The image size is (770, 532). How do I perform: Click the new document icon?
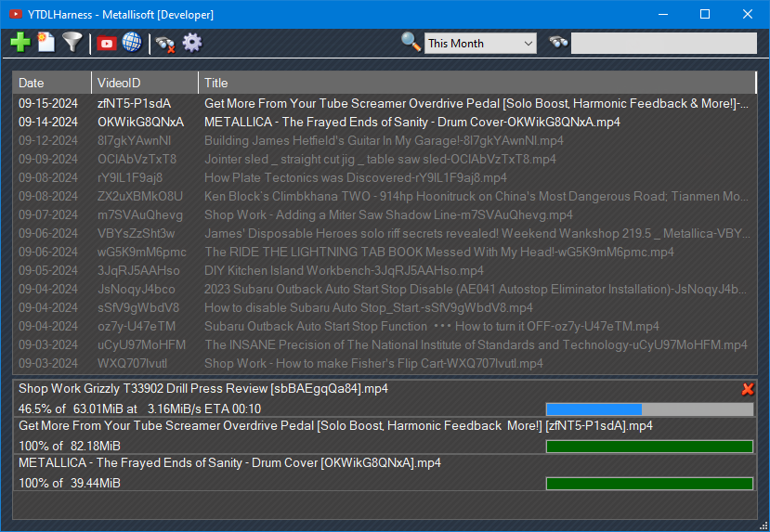[x=46, y=43]
